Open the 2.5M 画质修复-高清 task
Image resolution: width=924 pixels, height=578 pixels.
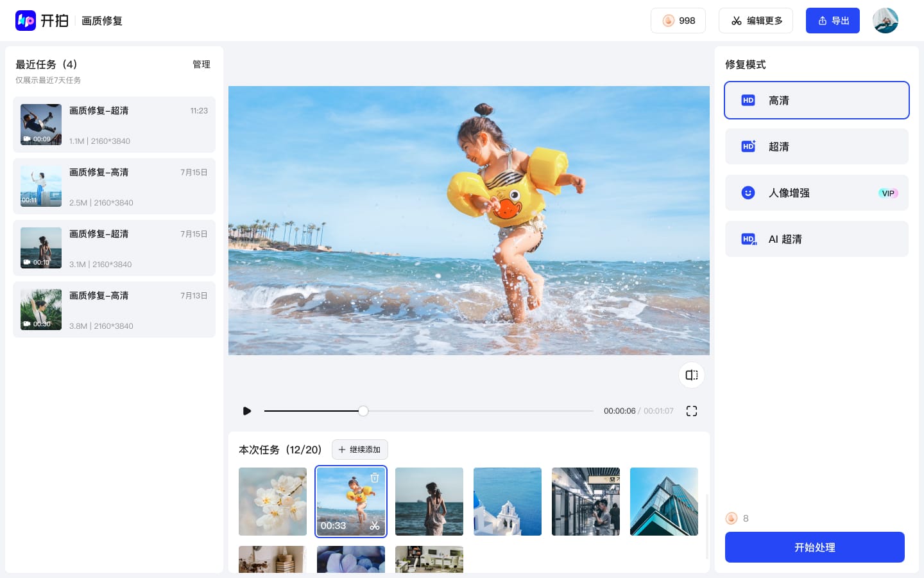(114, 186)
